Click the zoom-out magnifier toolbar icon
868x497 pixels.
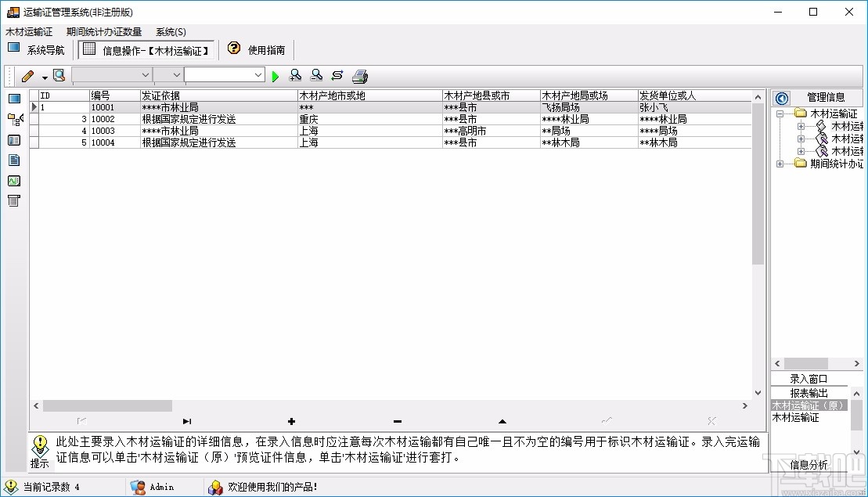[316, 75]
